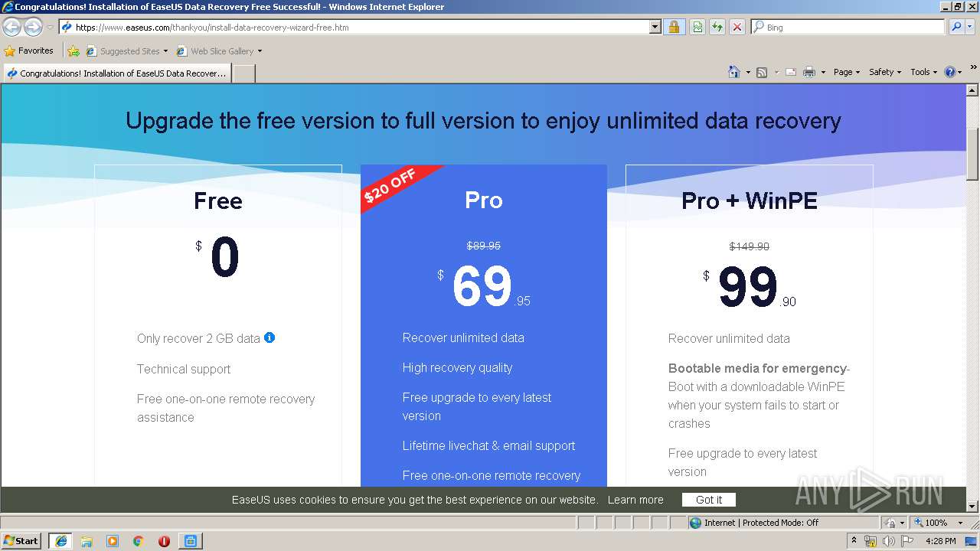Click the security lock icon

(x=674, y=28)
